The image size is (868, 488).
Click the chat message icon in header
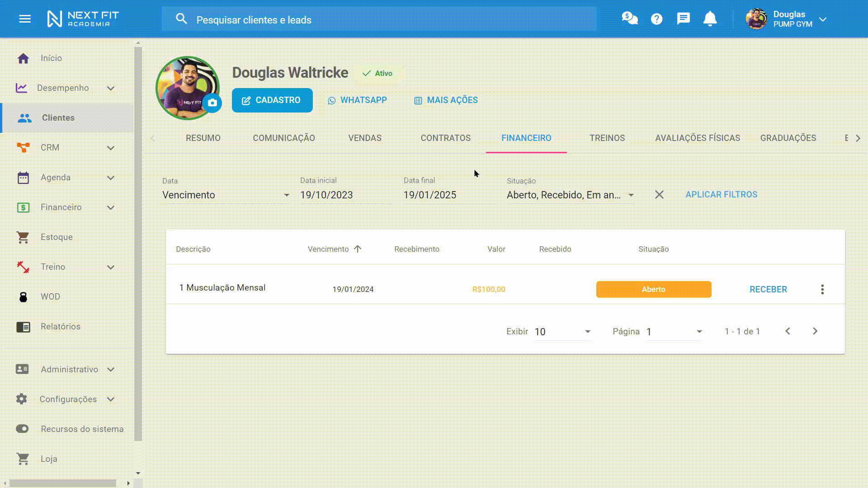coord(683,19)
